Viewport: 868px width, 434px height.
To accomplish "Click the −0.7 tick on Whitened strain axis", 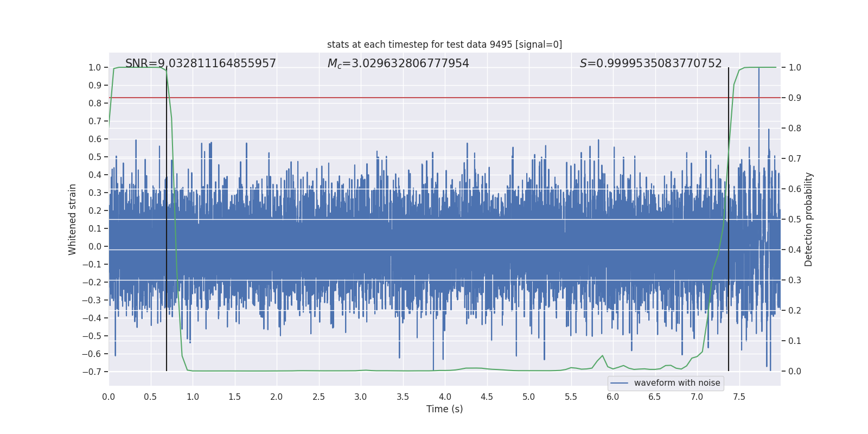I will point(92,372).
